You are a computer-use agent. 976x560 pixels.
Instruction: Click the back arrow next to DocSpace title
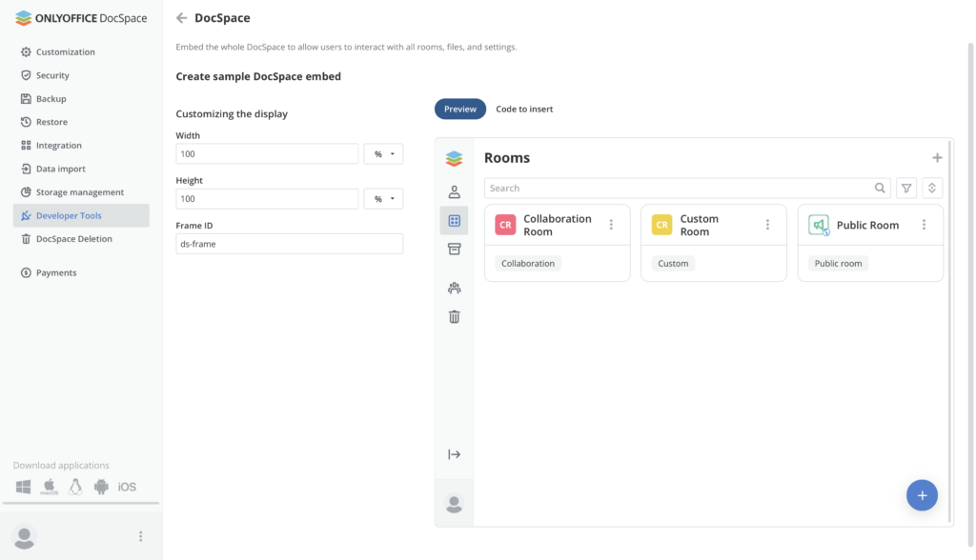180,17
